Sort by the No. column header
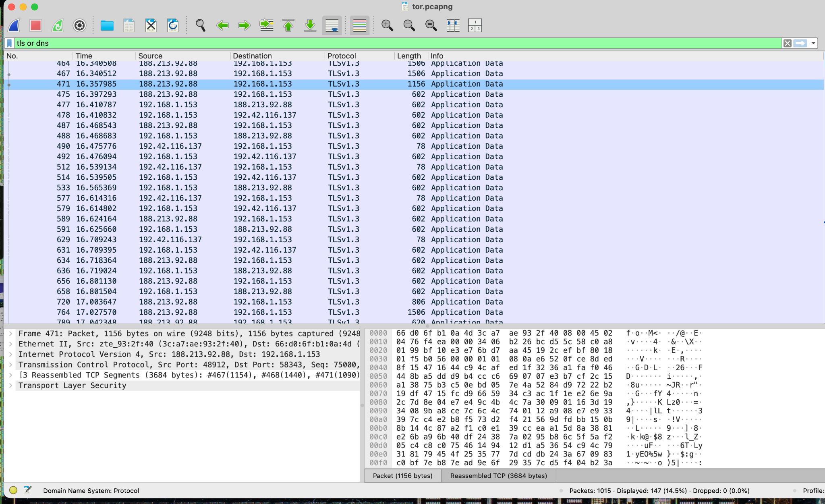The width and height of the screenshot is (825, 504). [38, 56]
